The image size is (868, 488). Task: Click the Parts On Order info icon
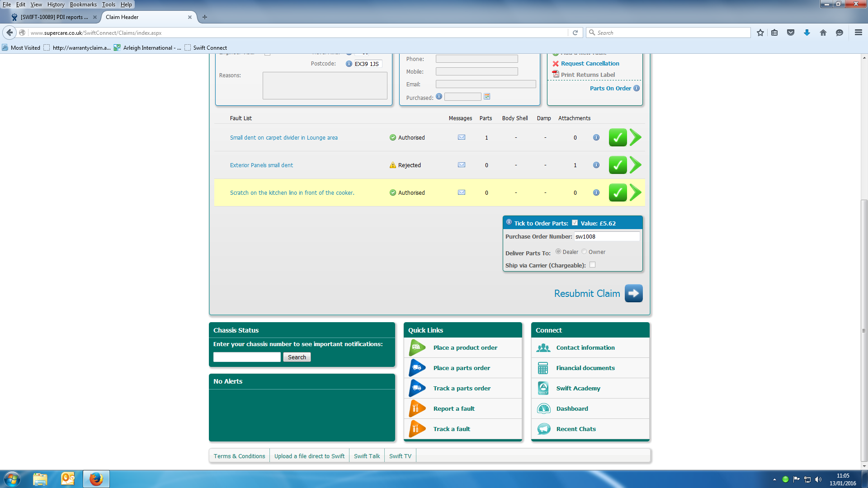point(637,88)
